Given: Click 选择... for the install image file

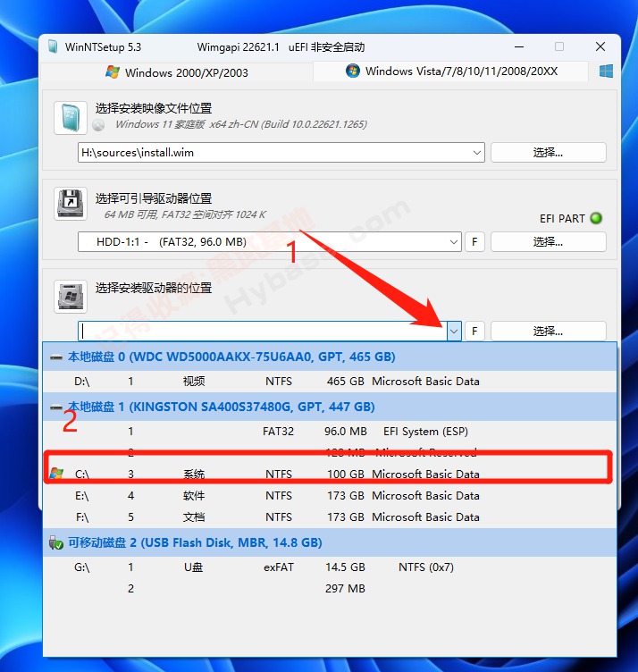Looking at the screenshot, I should (x=548, y=153).
